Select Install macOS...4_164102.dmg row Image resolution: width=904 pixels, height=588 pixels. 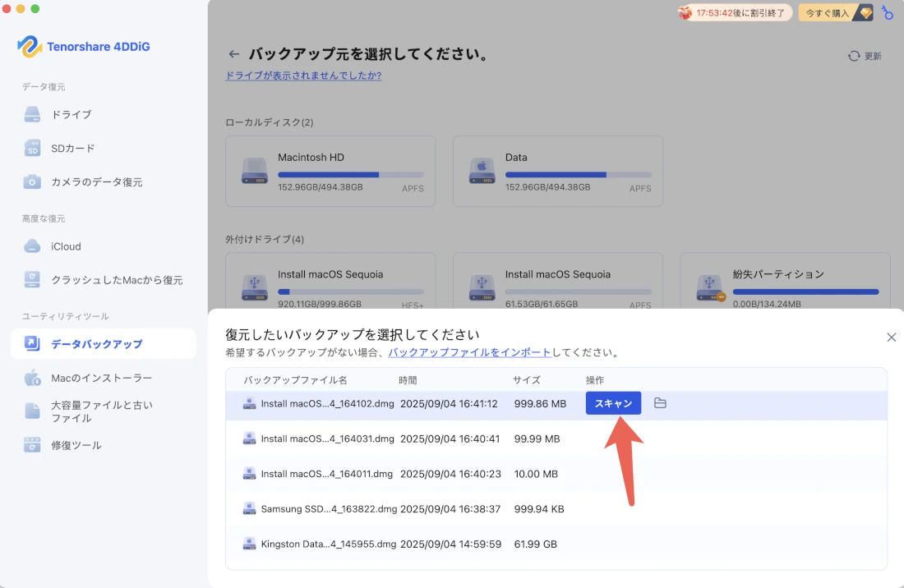[556, 404]
